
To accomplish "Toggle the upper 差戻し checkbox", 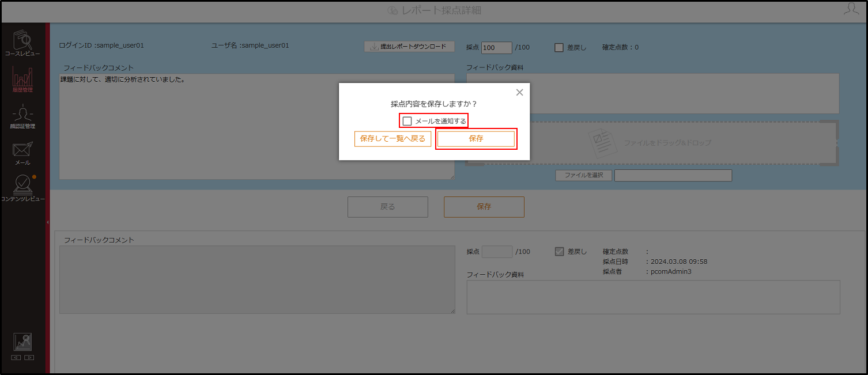I will (558, 48).
